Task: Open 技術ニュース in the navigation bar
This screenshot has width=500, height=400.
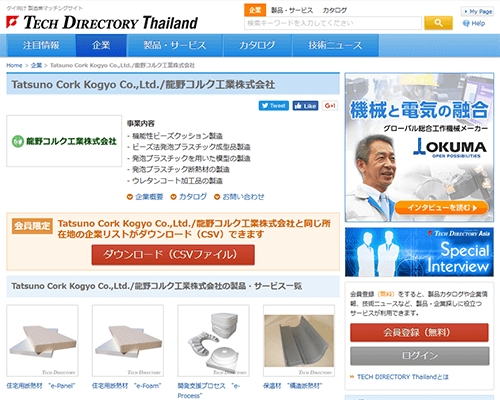Action: (335, 45)
